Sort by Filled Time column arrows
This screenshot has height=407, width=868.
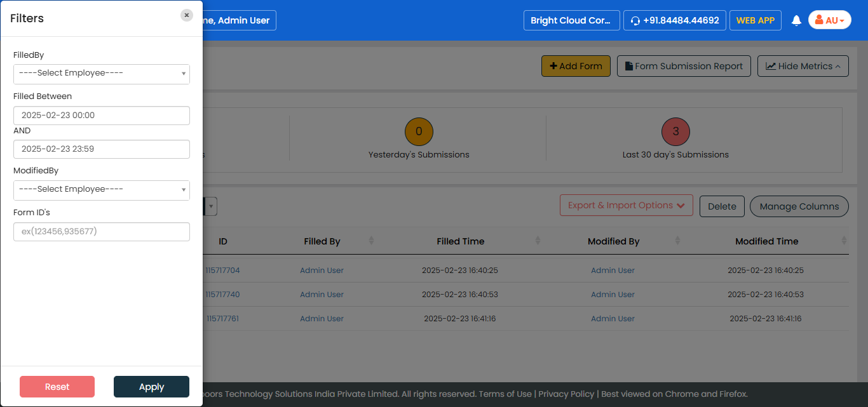[x=538, y=241]
